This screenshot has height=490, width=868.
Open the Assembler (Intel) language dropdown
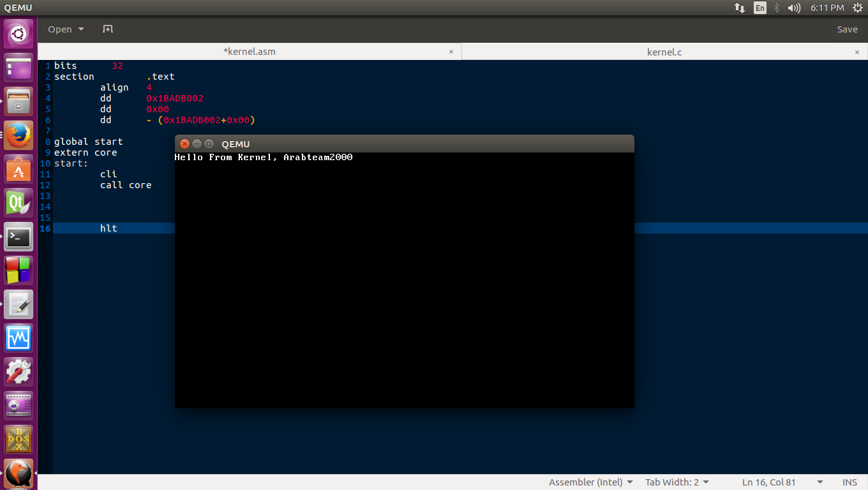pos(591,482)
